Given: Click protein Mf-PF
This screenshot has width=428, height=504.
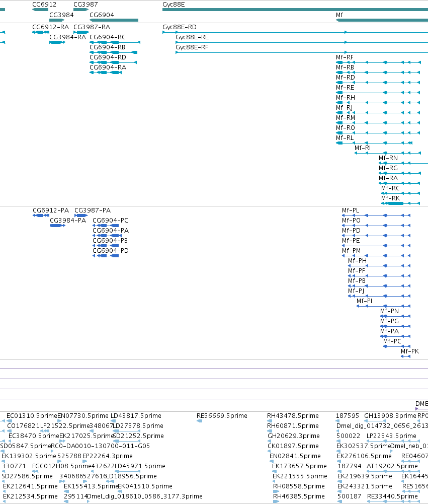Looking at the screenshot, I should coord(357,271).
